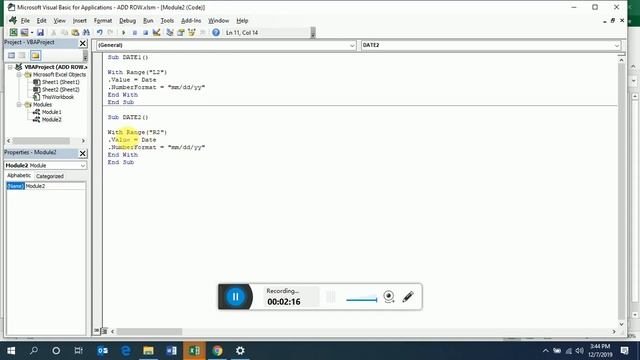Open VBA Help question mark icon
This screenshot has height=360, width=640.
216,32
